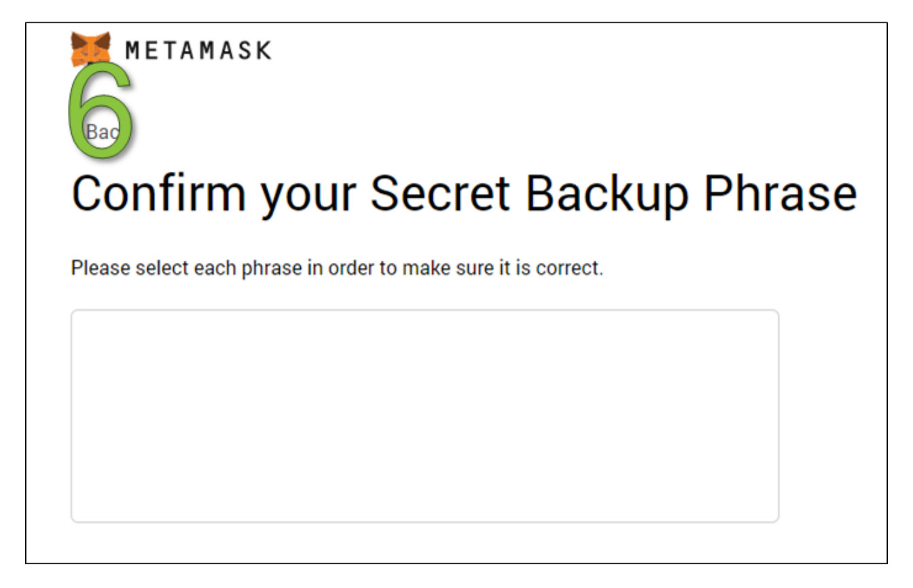Screen dimensions: 913x588
Task: Click the word "Please" in the instructions
Action: click(x=101, y=268)
